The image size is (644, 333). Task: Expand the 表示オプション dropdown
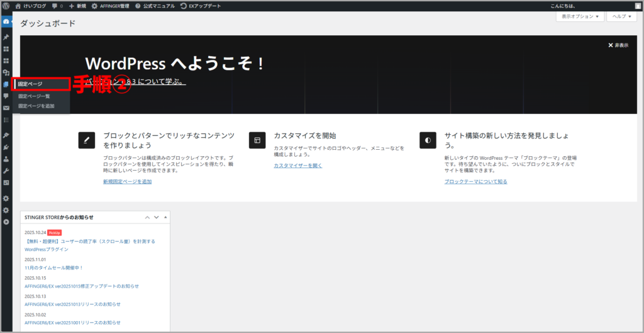tap(580, 16)
